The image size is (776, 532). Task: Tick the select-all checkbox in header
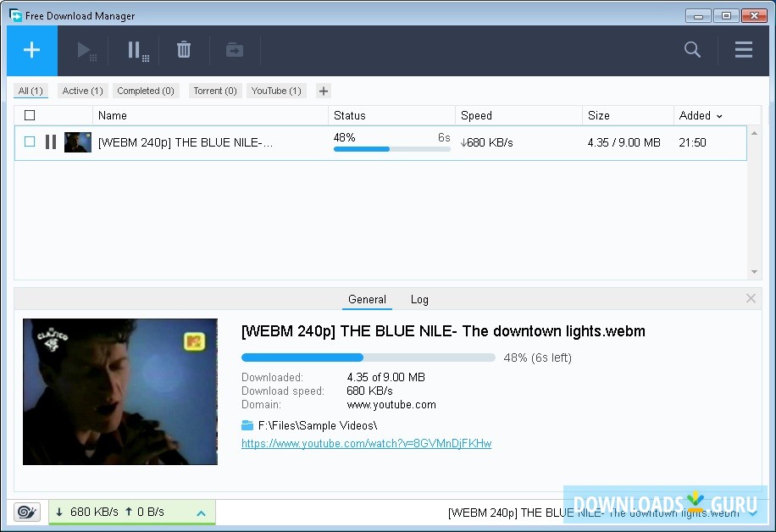tap(30, 115)
